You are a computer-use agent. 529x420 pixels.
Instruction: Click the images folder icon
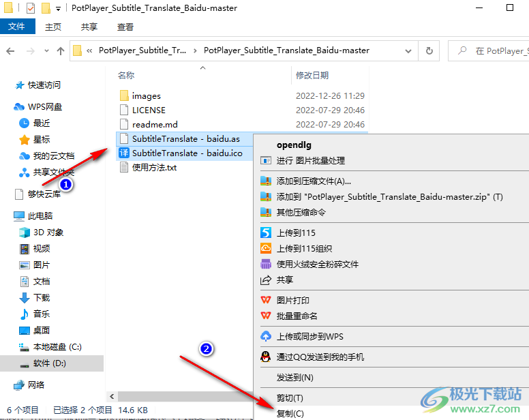pos(124,96)
